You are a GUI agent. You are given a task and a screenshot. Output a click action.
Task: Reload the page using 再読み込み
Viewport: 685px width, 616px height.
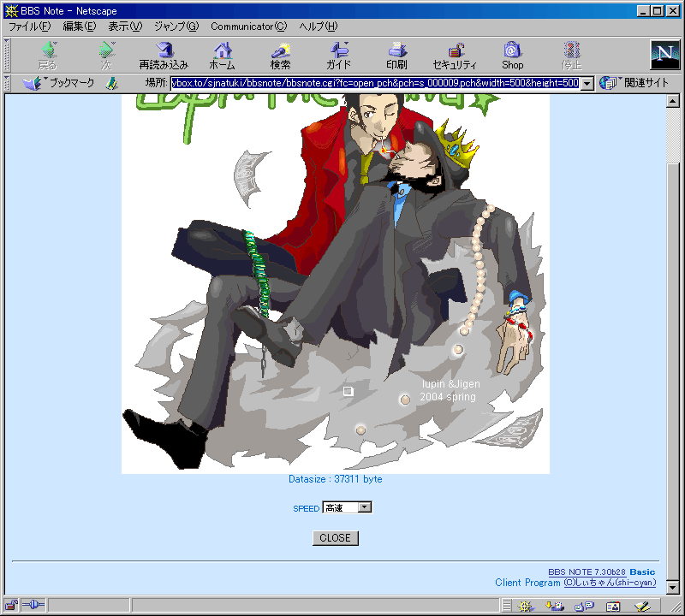point(164,56)
